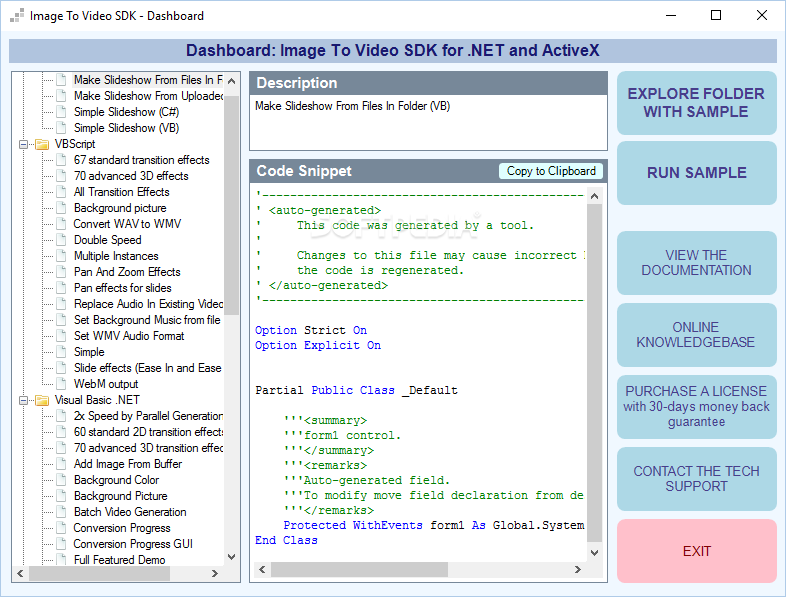Viewport: 786px width, 597px height.
Task: Select Replace Audio In Existing Video sample
Action: [148, 304]
